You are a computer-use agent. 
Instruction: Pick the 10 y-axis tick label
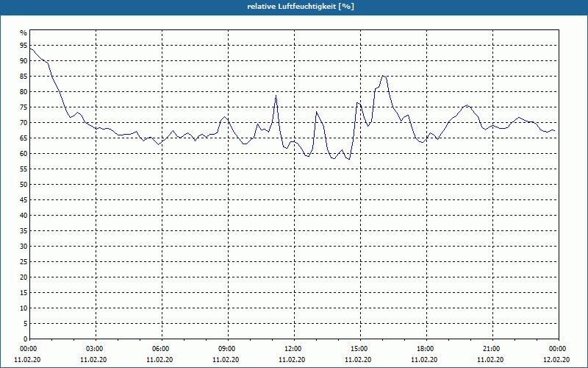[x=24, y=308]
